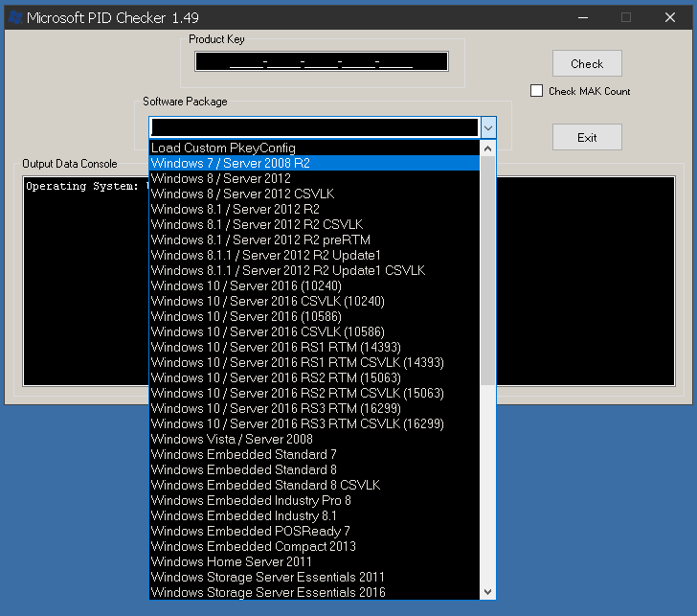The height and width of the screenshot is (616, 697).
Task: Select Windows Storage Server Essentials 2016
Action: click(314, 592)
